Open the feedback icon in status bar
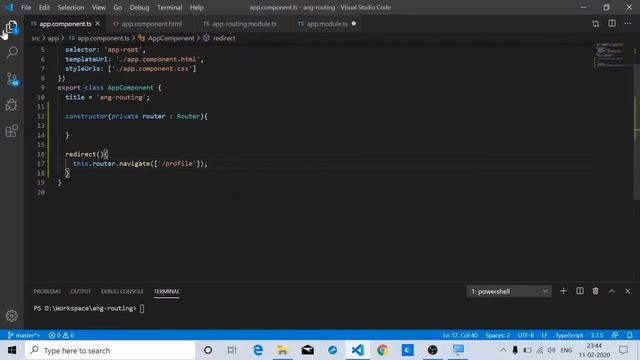 615,335
